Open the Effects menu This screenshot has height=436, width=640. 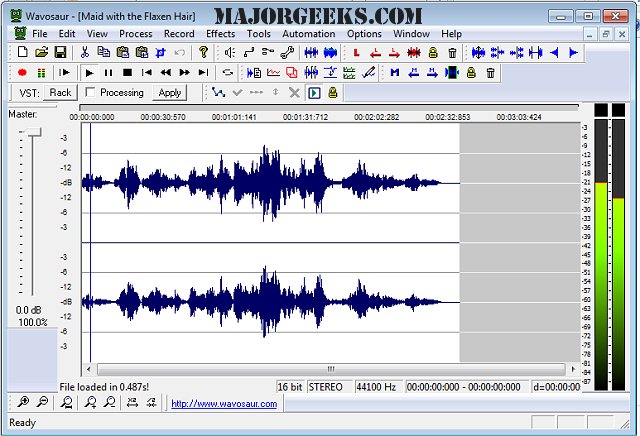coord(220,33)
